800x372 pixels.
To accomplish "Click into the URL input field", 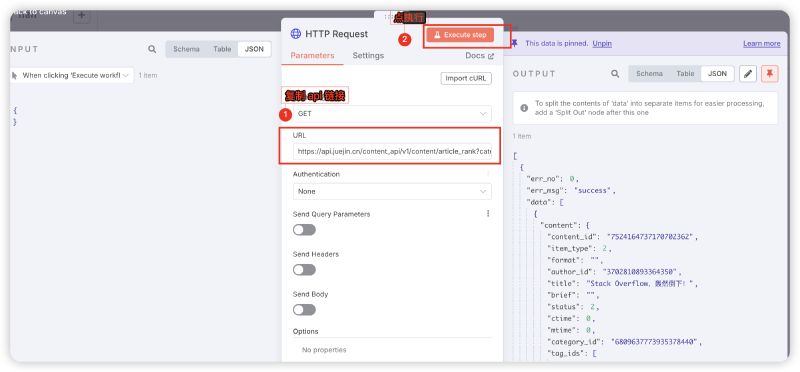I will point(392,152).
